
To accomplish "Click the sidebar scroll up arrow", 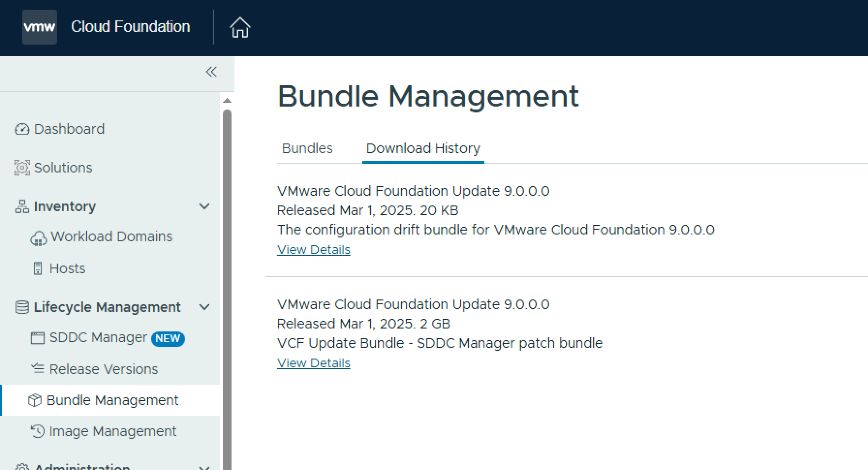I will [227, 101].
